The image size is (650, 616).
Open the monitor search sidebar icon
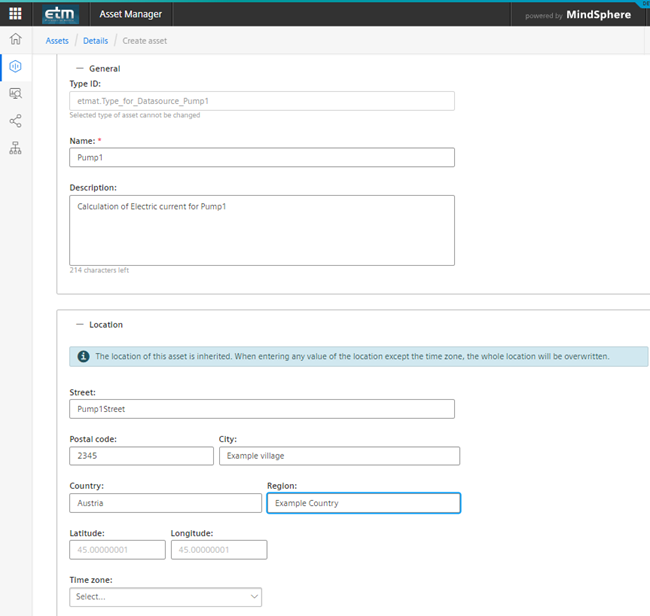pyautogui.click(x=15, y=93)
